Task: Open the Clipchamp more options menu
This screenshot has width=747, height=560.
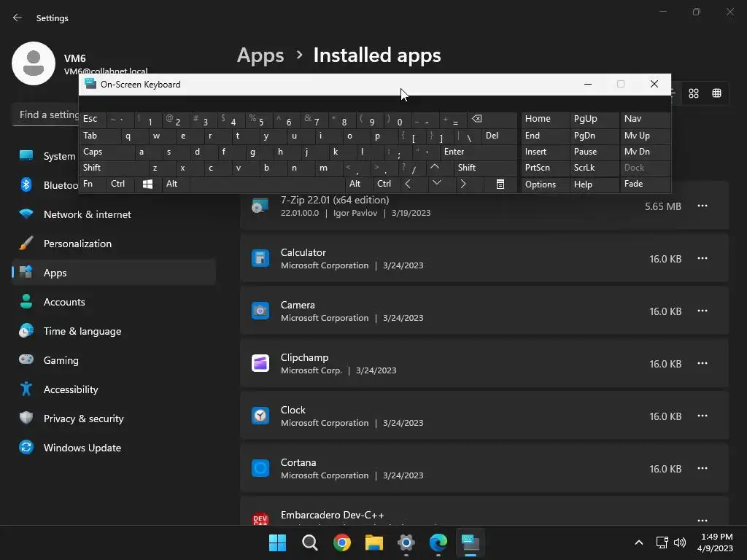Action: point(703,363)
